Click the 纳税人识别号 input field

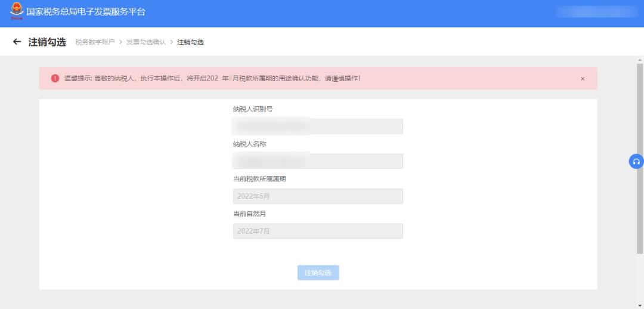click(318, 126)
